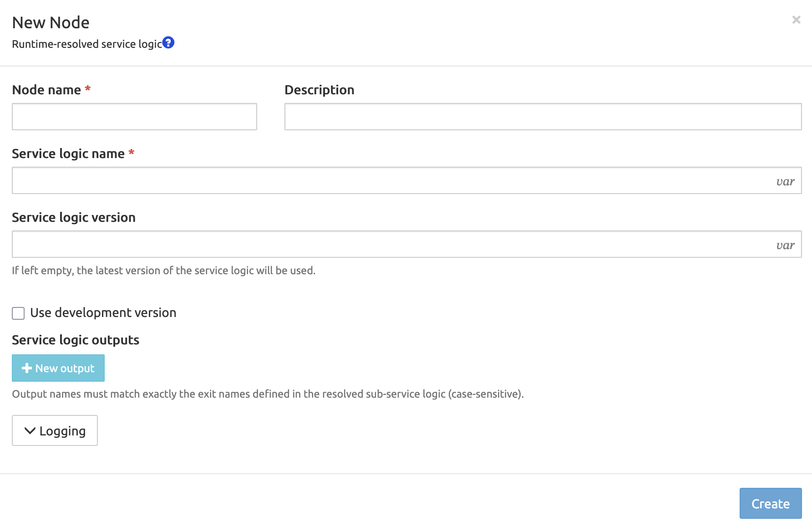Viewport: 812px width, 532px height.
Task: Click the Create button
Action: (x=771, y=503)
